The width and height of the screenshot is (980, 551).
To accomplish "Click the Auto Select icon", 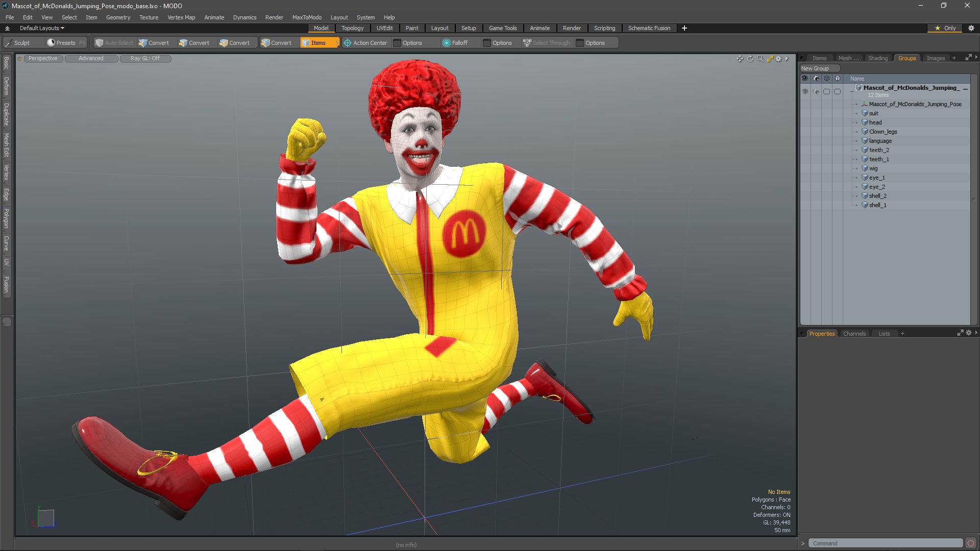I will [99, 43].
